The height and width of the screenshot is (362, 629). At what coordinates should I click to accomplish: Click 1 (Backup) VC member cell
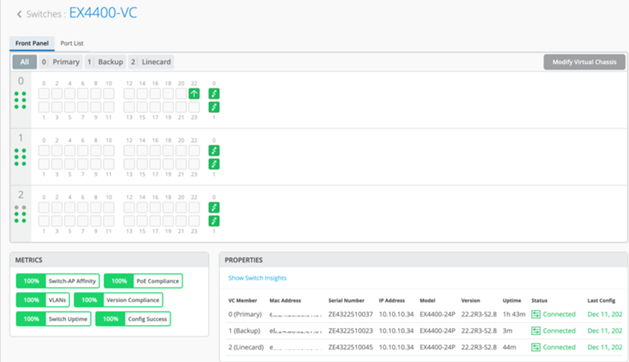[244, 331]
